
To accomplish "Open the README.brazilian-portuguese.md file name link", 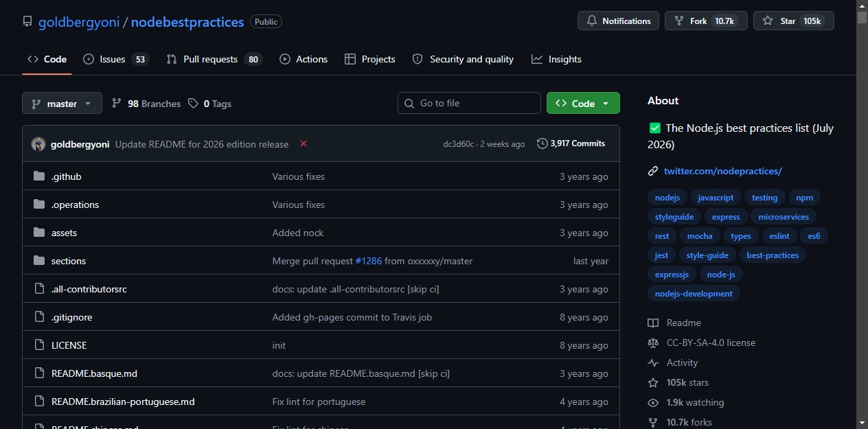I will tap(123, 402).
